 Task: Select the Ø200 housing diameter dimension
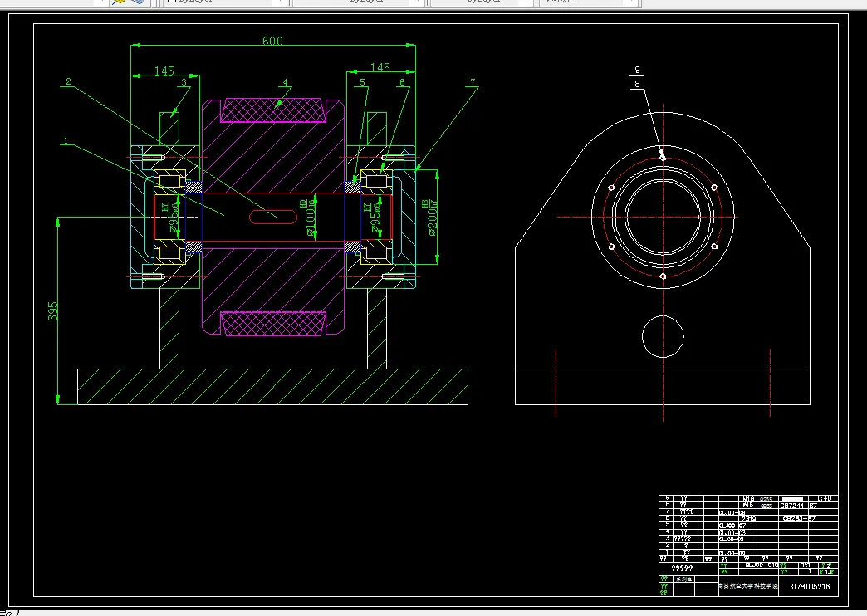[433, 218]
